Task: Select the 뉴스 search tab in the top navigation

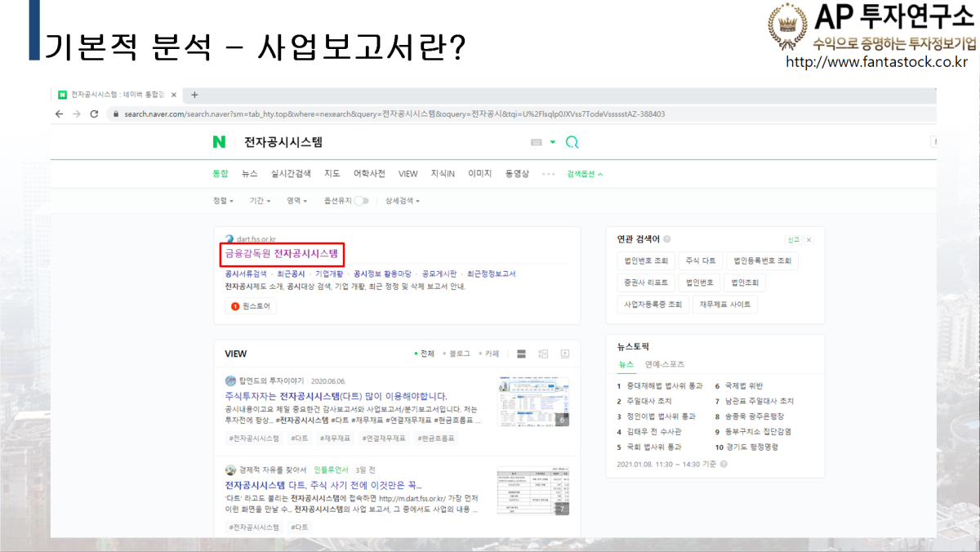Action: (250, 174)
